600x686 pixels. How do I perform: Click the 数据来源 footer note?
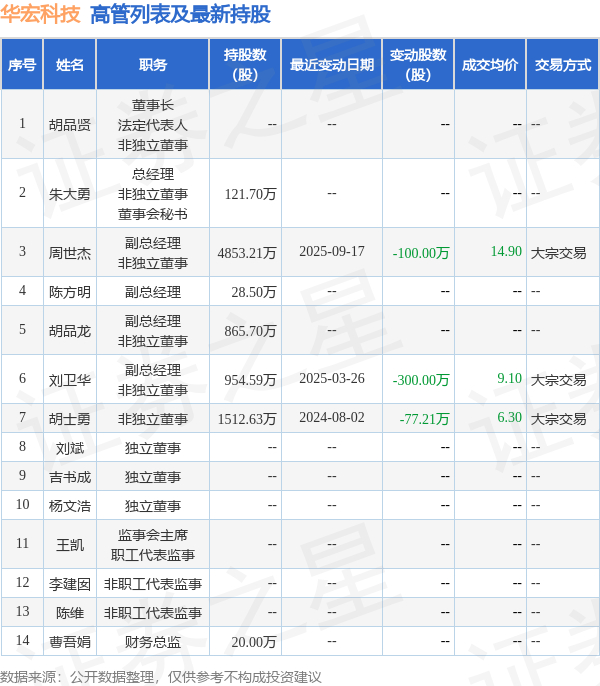pyautogui.click(x=161, y=677)
